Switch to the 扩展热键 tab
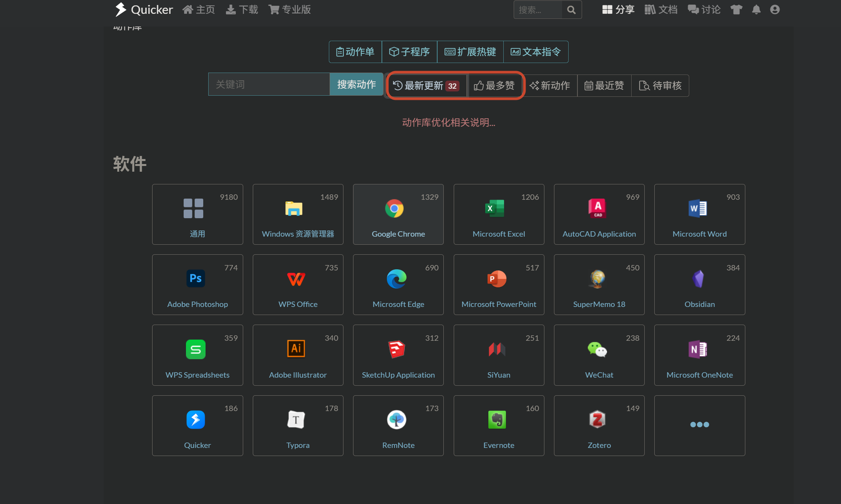 coord(470,52)
